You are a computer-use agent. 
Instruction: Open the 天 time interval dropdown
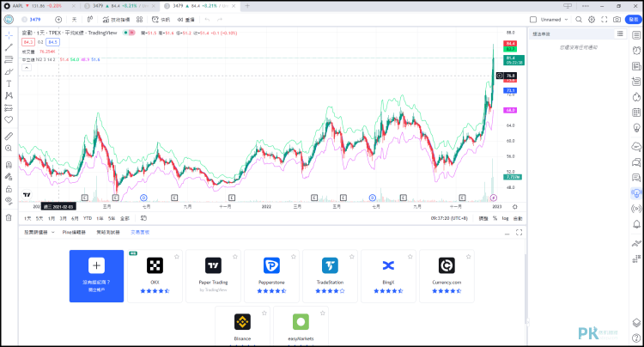tap(75, 19)
